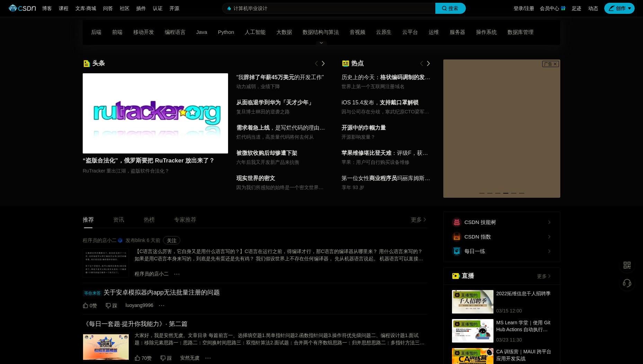Close the advertisement banner
643x364 pixels.
pyautogui.click(x=555, y=64)
